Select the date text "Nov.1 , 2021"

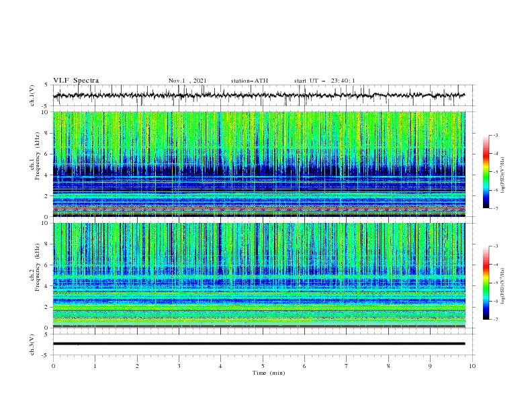[x=187, y=81]
